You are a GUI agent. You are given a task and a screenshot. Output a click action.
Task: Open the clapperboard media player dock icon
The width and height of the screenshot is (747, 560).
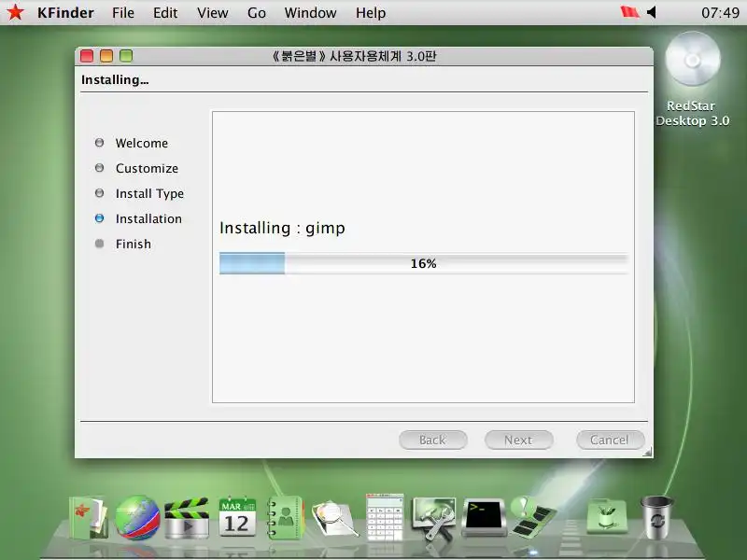tap(187, 518)
